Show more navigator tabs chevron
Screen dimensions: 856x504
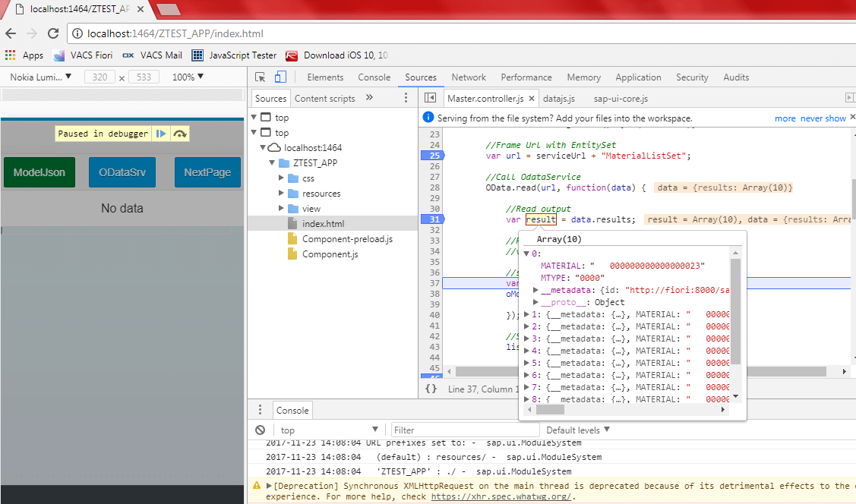pyautogui.click(x=370, y=98)
